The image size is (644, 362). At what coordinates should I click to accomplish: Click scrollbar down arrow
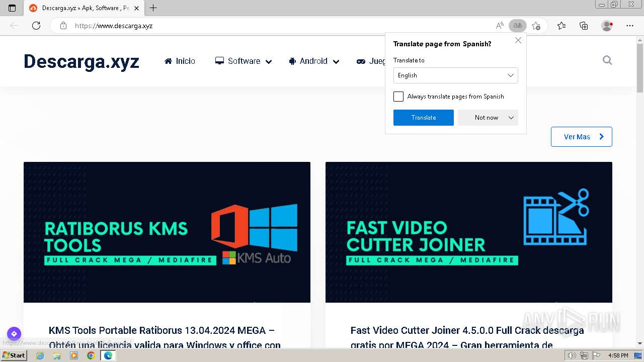click(x=639, y=343)
